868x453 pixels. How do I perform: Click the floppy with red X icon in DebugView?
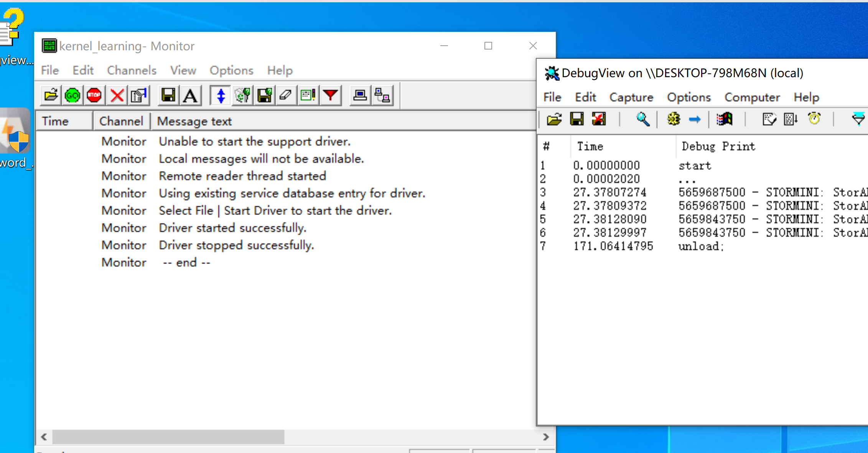(x=599, y=119)
